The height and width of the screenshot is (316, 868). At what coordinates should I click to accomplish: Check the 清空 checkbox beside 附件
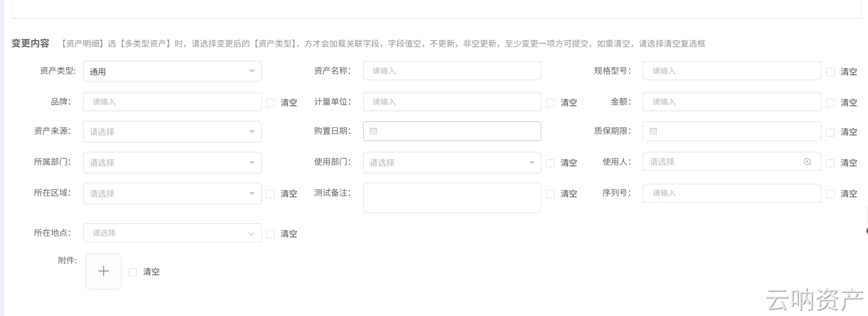(x=132, y=272)
